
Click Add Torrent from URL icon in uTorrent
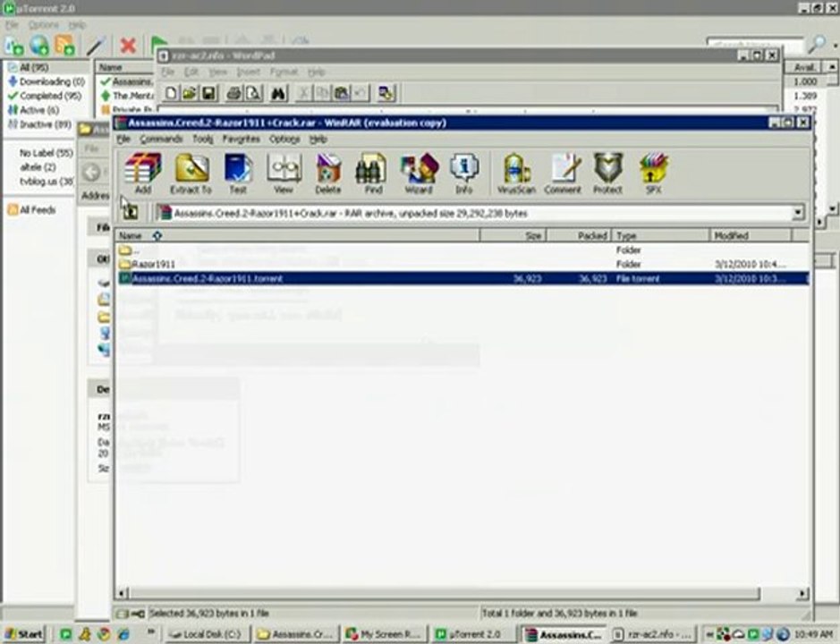(39, 47)
